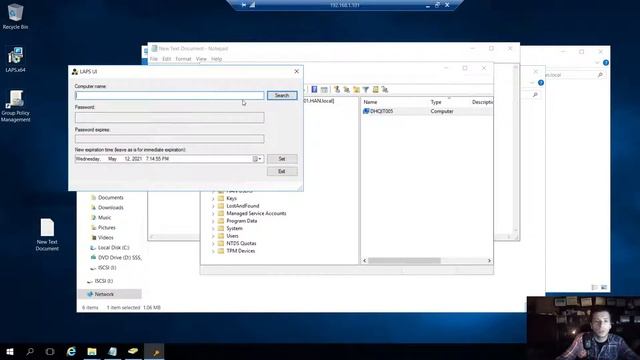Expand the Managed Service Accounts node
Screen dimensions: 640x360
pyautogui.click(x=213, y=213)
